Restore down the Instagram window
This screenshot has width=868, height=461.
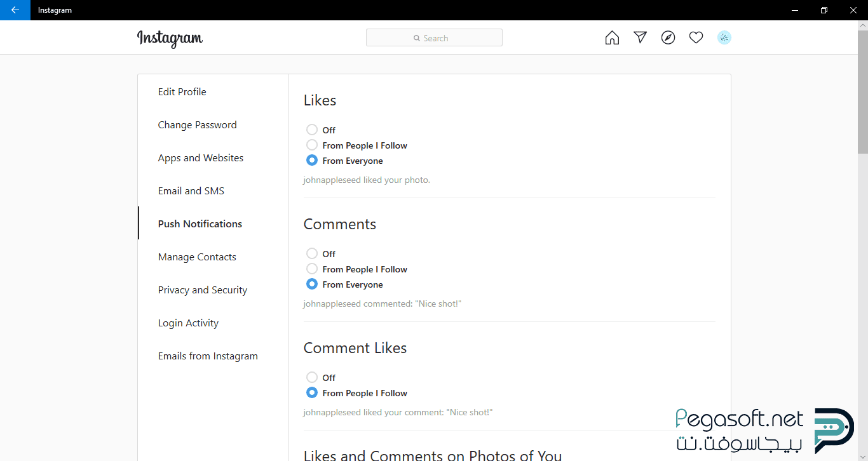pos(824,10)
